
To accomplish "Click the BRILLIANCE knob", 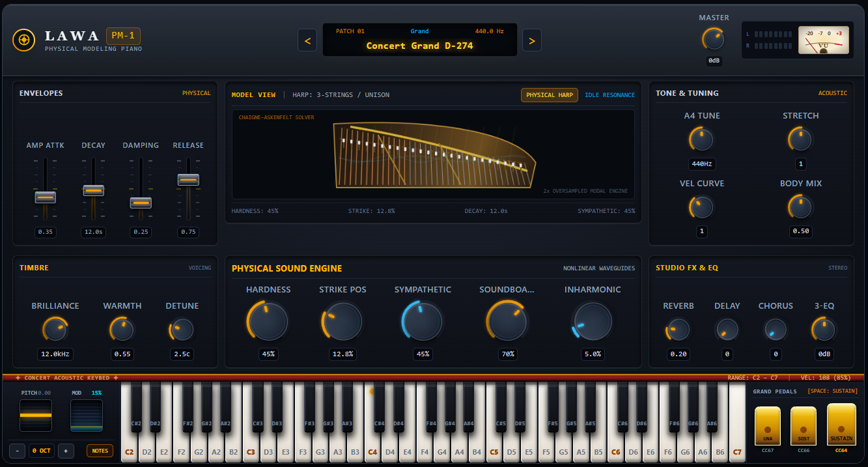I will (55, 330).
